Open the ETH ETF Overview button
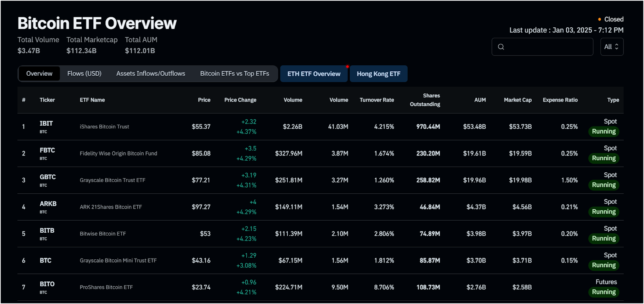This screenshot has height=304, width=644. click(x=314, y=74)
